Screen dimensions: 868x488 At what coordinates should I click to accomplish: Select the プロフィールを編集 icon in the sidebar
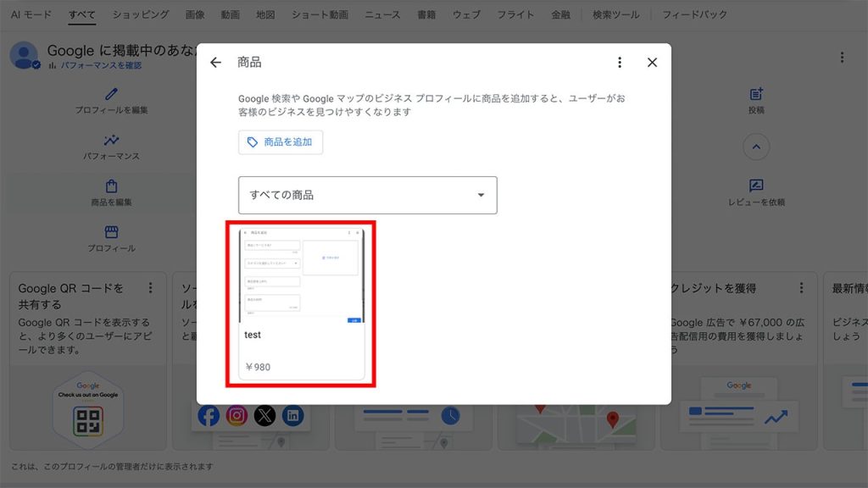coord(111,96)
